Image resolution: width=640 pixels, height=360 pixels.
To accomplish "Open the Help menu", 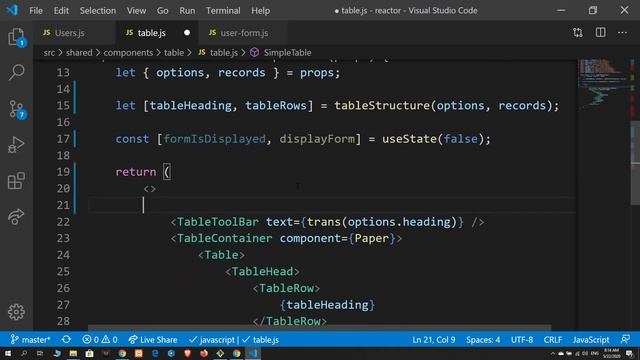I will tap(260, 11).
